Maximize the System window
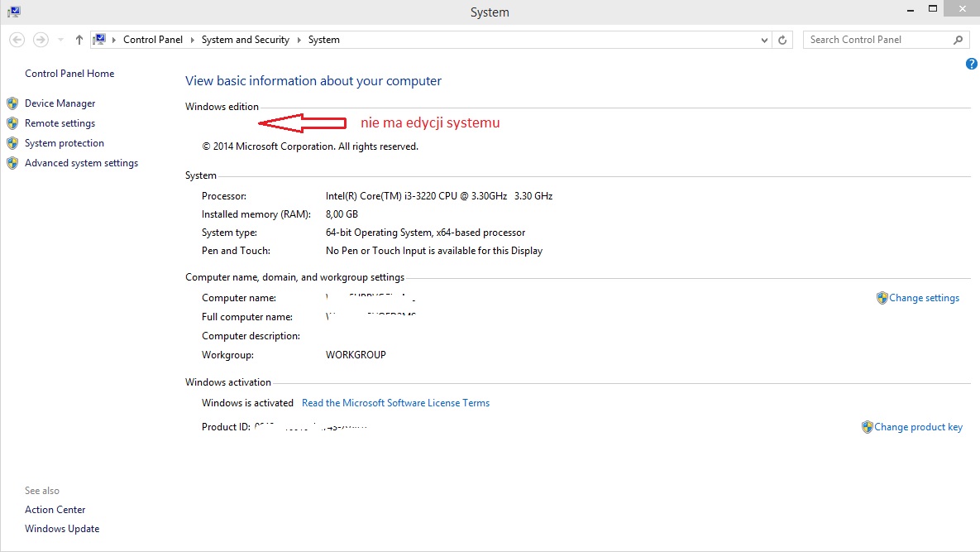This screenshot has height=552, width=980. (x=933, y=9)
